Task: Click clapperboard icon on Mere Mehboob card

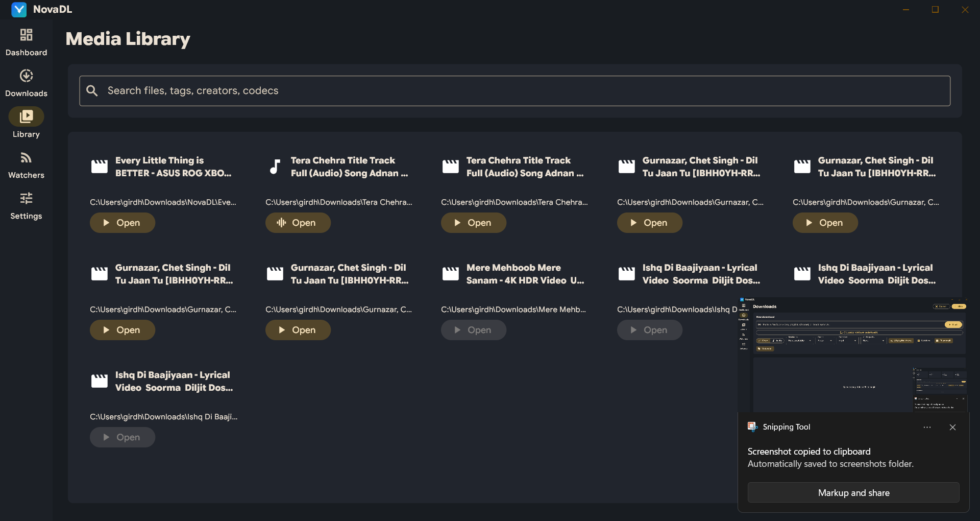Action: [450, 274]
